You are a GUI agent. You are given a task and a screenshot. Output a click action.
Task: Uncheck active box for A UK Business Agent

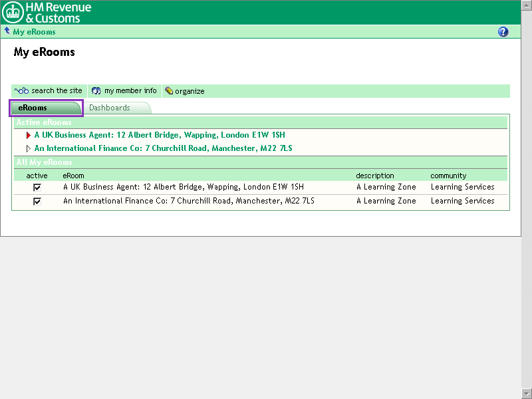[37, 188]
